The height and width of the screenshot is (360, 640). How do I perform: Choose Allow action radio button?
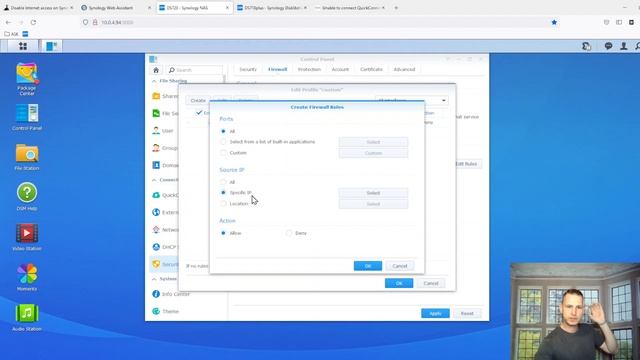223,233
